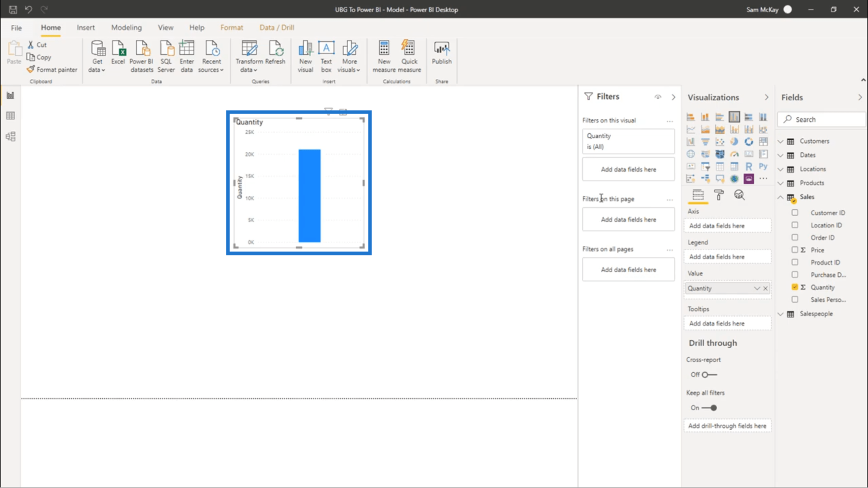Toggle Cross-report drill through switch
Screen dimensions: 868x488
(709, 374)
